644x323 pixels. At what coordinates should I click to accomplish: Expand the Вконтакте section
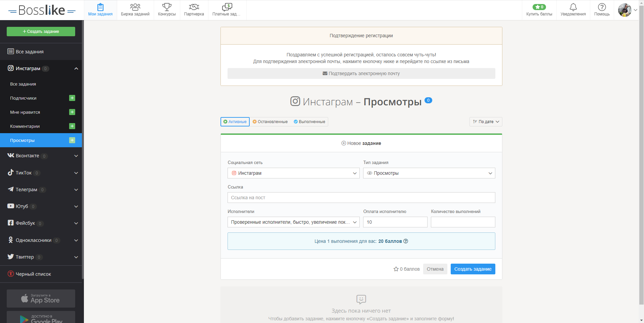point(76,156)
